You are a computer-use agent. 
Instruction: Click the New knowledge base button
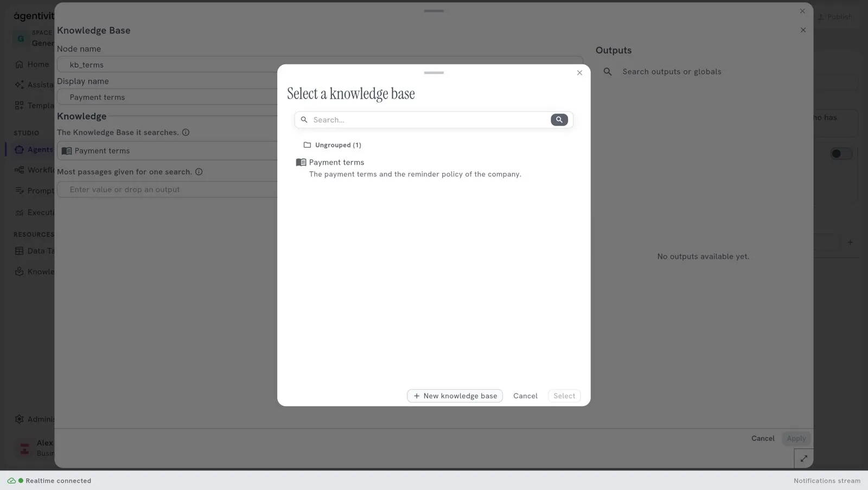pyautogui.click(x=455, y=396)
